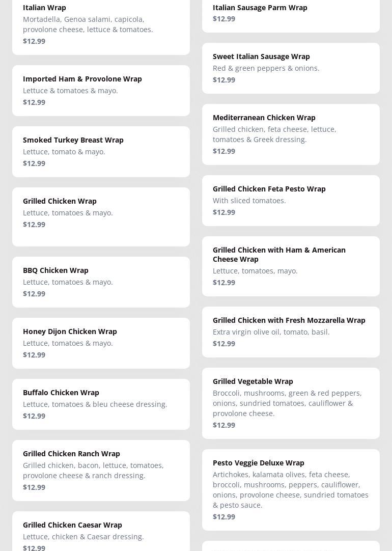Click Grilled Chicken Ranch Wrap card
Image resolution: width=392 pixels, height=551 pixels.
(x=101, y=471)
